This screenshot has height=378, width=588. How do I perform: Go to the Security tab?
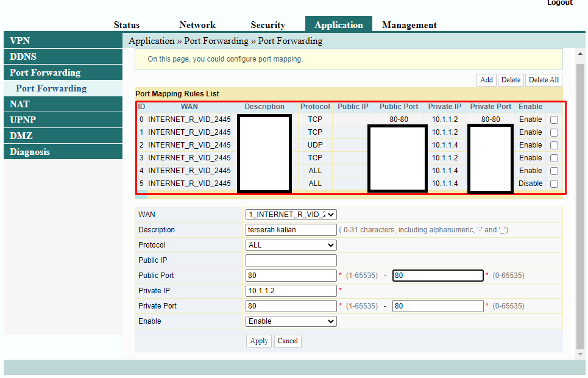tap(267, 25)
